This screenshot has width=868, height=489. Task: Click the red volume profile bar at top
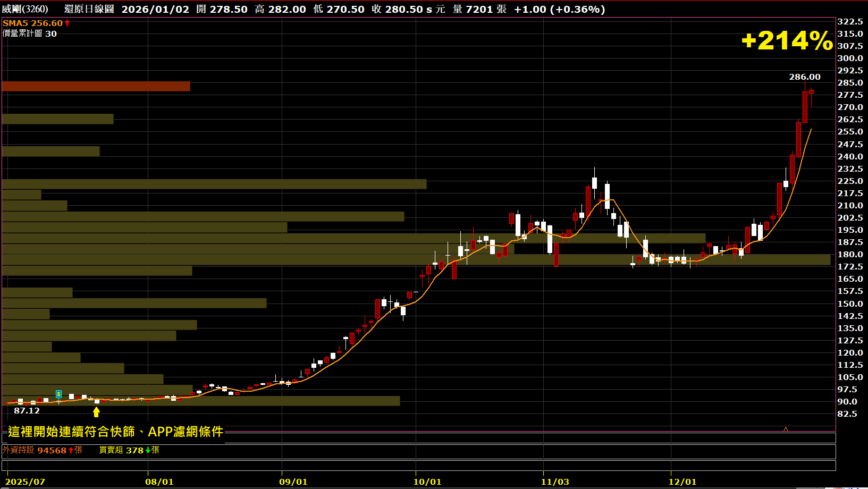click(x=96, y=87)
